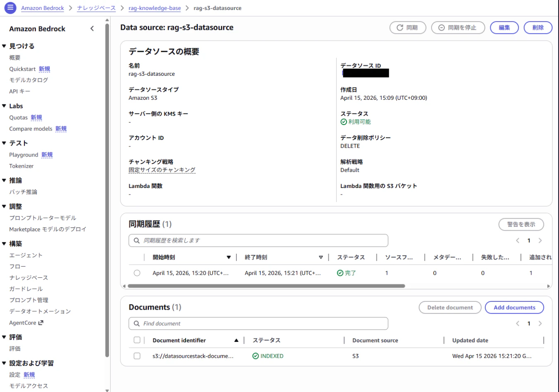Image resolution: width=559 pixels, height=392 pixels.
Task: Click the search icon in sync history field
Action: 137,240
